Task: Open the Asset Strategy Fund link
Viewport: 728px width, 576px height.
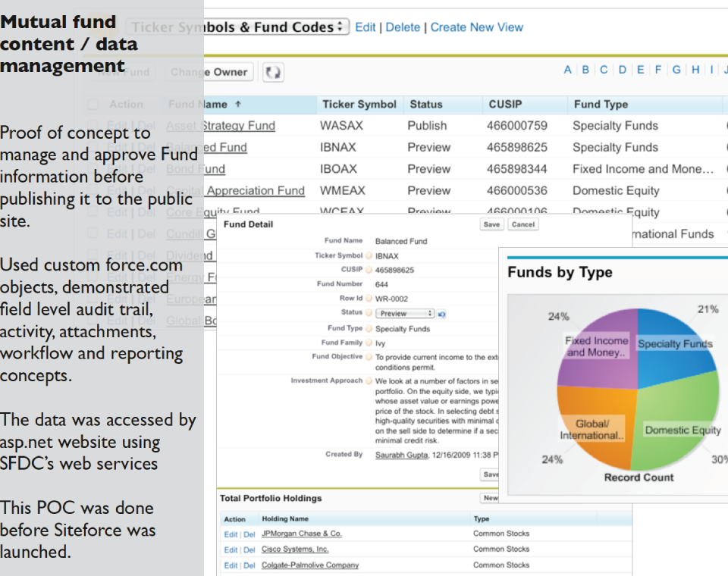Action: (x=221, y=126)
